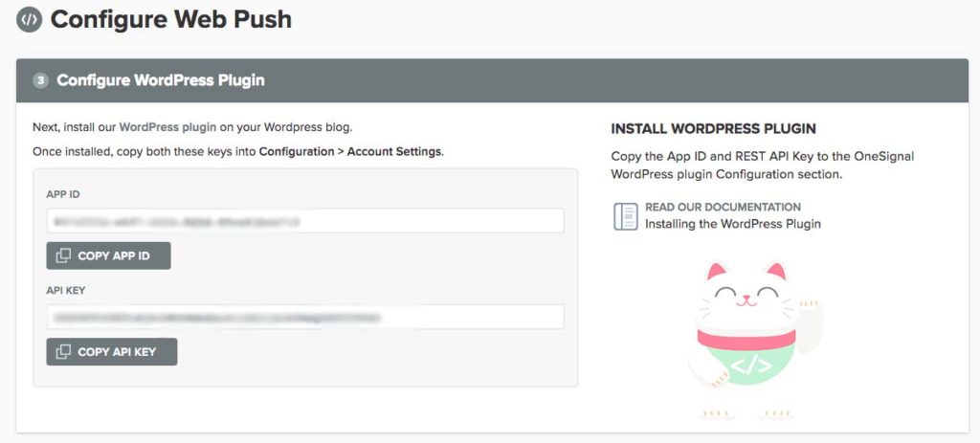Open Installing the WordPress Plugin guide
Image resolution: width=980 pixels, height=443 pixels.
tap(732, 224)
